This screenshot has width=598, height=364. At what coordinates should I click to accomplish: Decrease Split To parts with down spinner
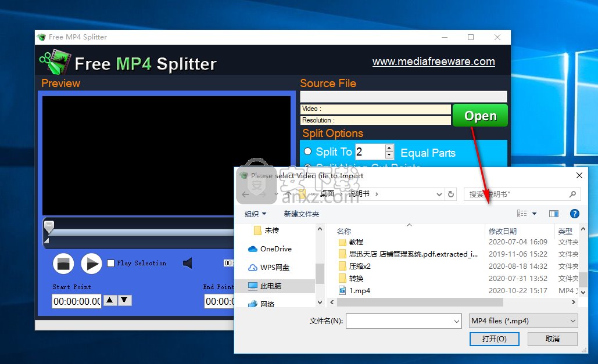click(389, 155)
